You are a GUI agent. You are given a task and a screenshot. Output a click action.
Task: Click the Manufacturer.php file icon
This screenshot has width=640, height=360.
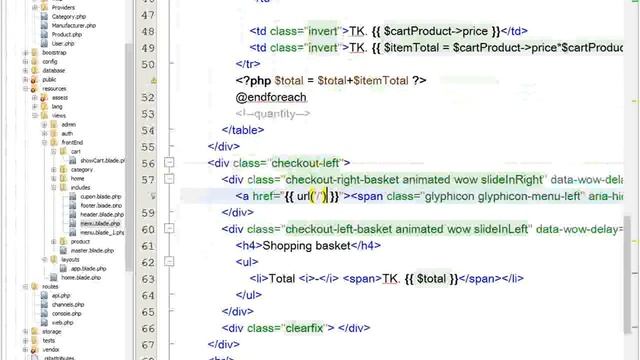pyautogui.click(x=44, y=26)
